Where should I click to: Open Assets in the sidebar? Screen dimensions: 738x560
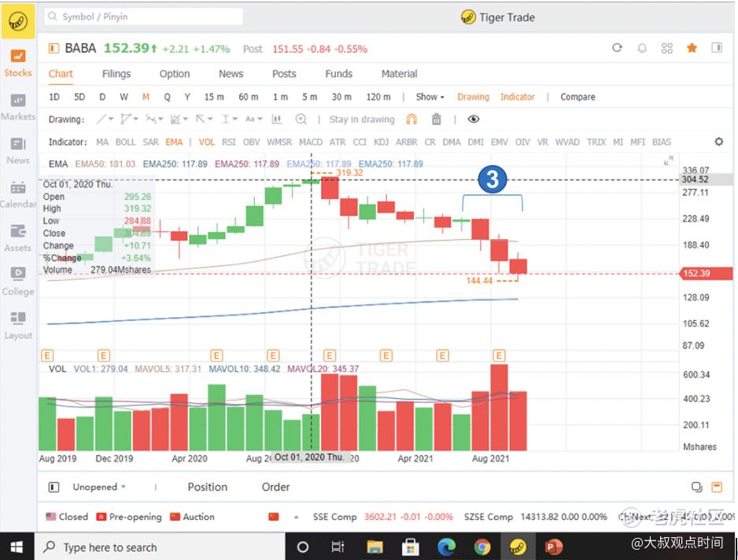(18, 238)
